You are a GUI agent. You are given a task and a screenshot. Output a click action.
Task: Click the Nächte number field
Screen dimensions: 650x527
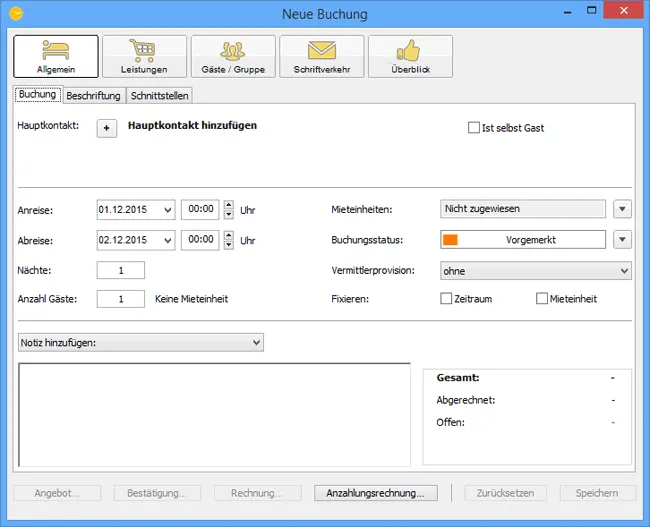(x=121, y=270)
